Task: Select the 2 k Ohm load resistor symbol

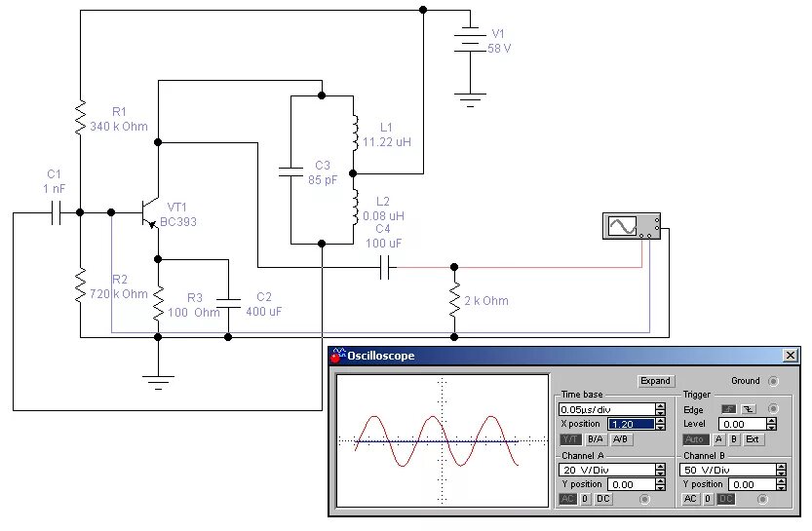Action: coord(454,300)
